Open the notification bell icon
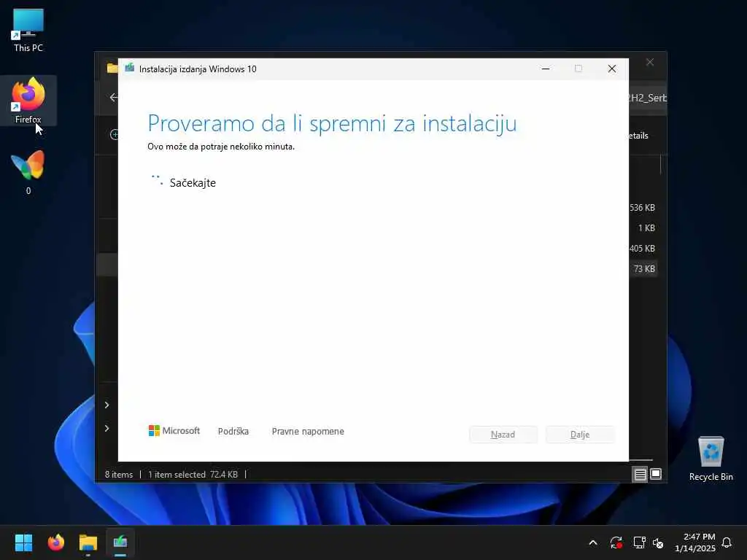The image size is (747, 560). 727,542
